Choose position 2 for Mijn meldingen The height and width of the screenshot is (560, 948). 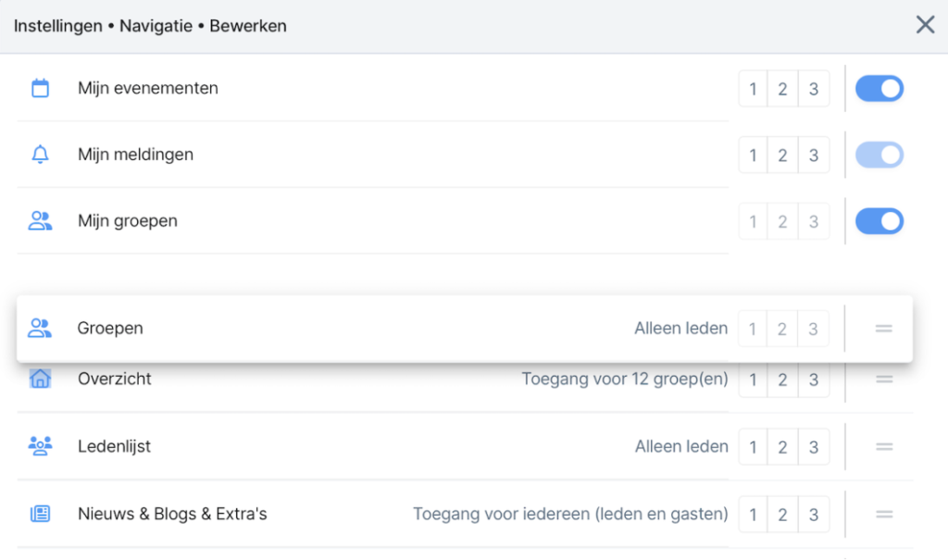click(x=783, y=156)
